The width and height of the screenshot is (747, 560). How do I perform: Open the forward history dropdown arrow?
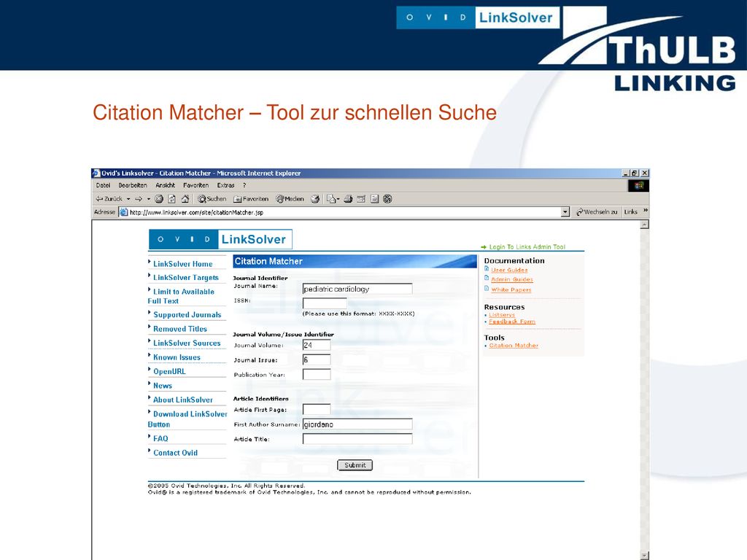pos(149,199)
